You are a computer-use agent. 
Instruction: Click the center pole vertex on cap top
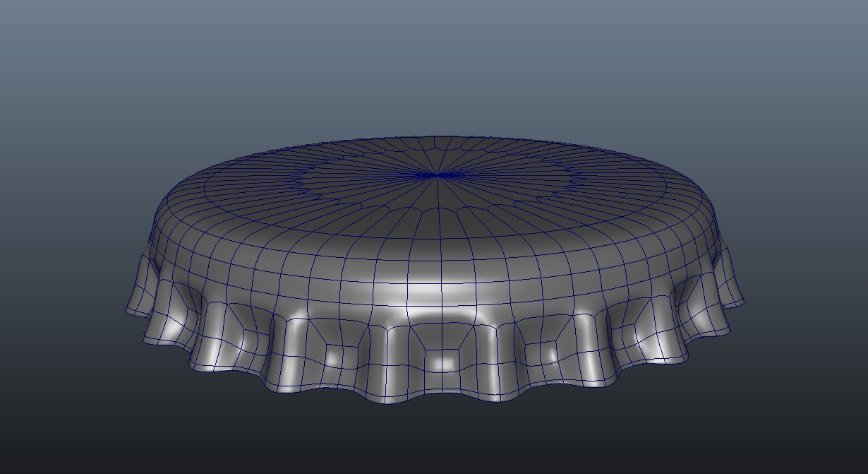pos(437,174)
